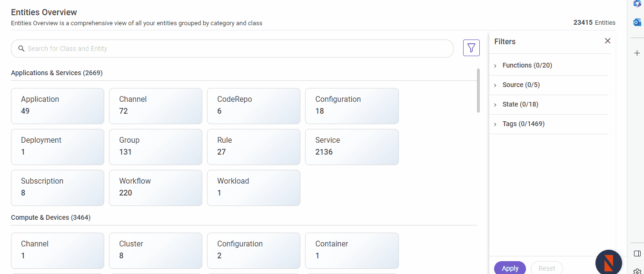
Task: Open the CodeRepo entity card
Action: [x=254, y=106]
